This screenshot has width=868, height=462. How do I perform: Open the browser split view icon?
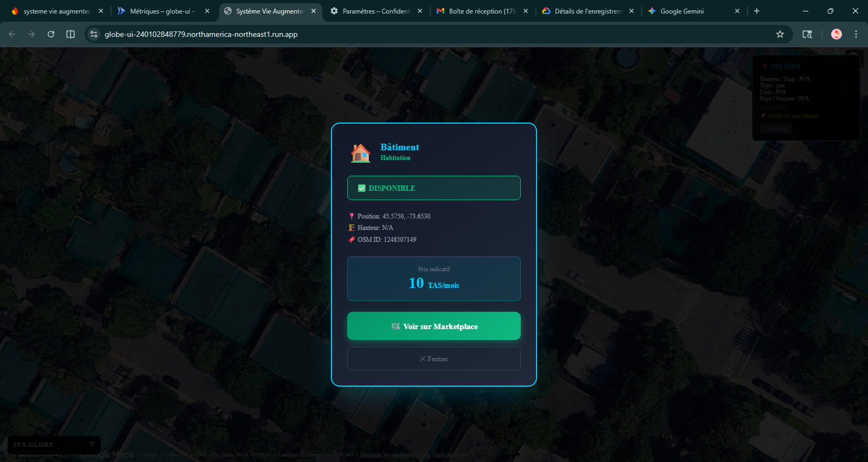(71, 34)
